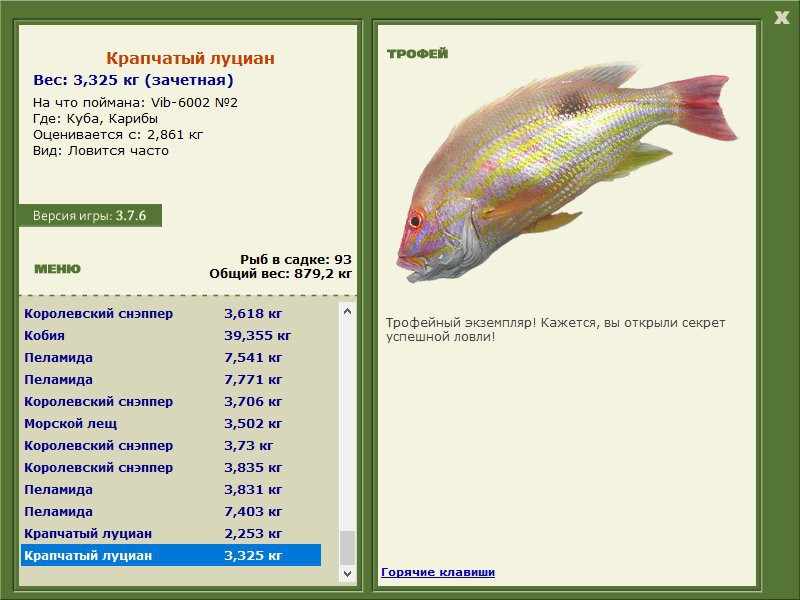Screen dimensions: 800x600
Task: Click the fish list scrollbar thumb
Action: click(x=347, y=548)
